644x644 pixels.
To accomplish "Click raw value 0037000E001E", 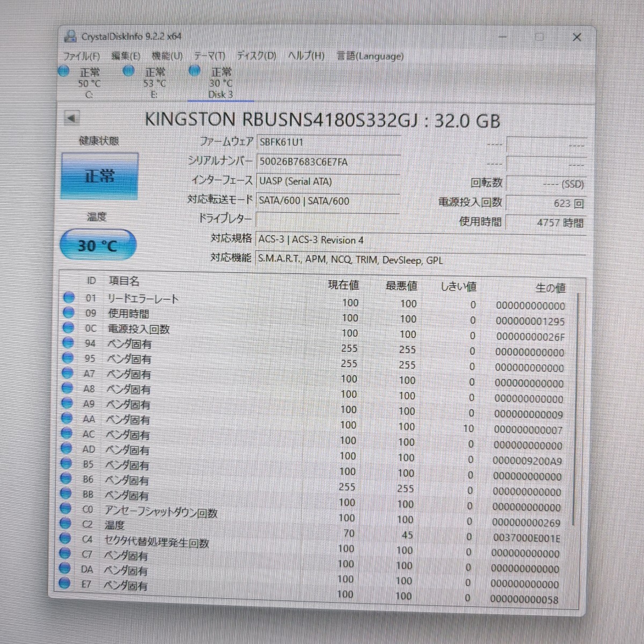I will (526, 538).
